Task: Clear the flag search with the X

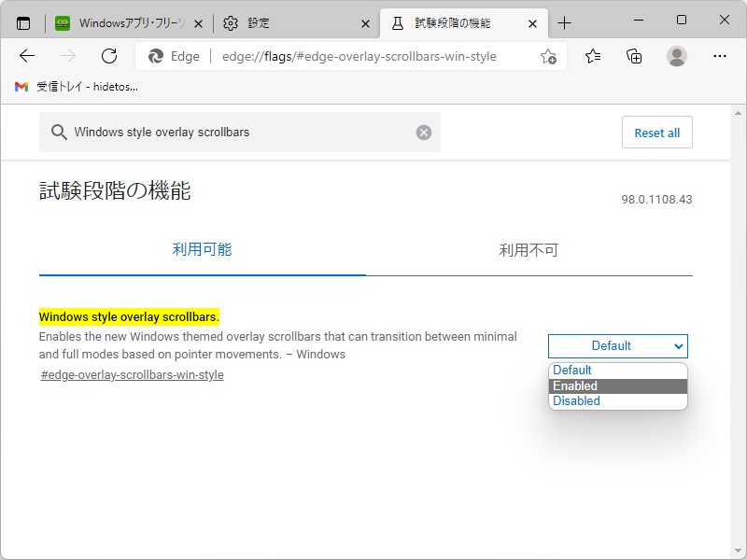Action: [422, 132]
